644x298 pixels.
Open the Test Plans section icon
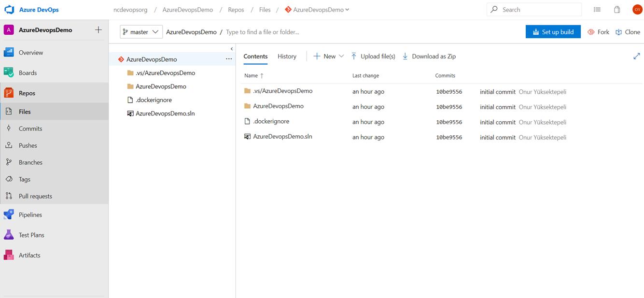[9, 235]
